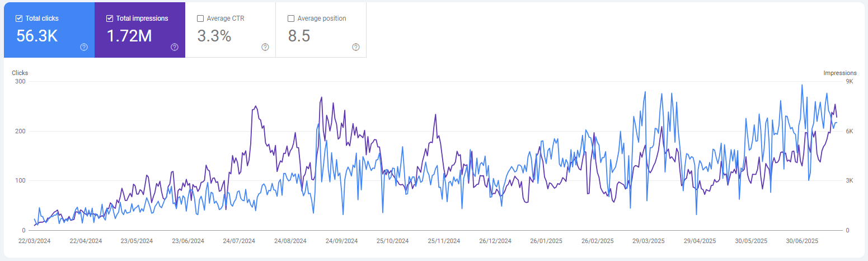Select the 3.3% average CTR value

pyautogui.click(x=214, y=36)
